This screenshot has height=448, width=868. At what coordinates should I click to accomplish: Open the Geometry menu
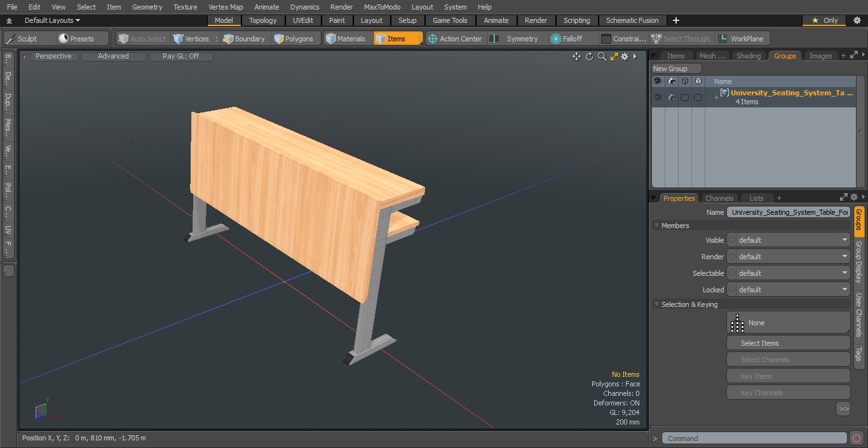[x=147, y=7]
